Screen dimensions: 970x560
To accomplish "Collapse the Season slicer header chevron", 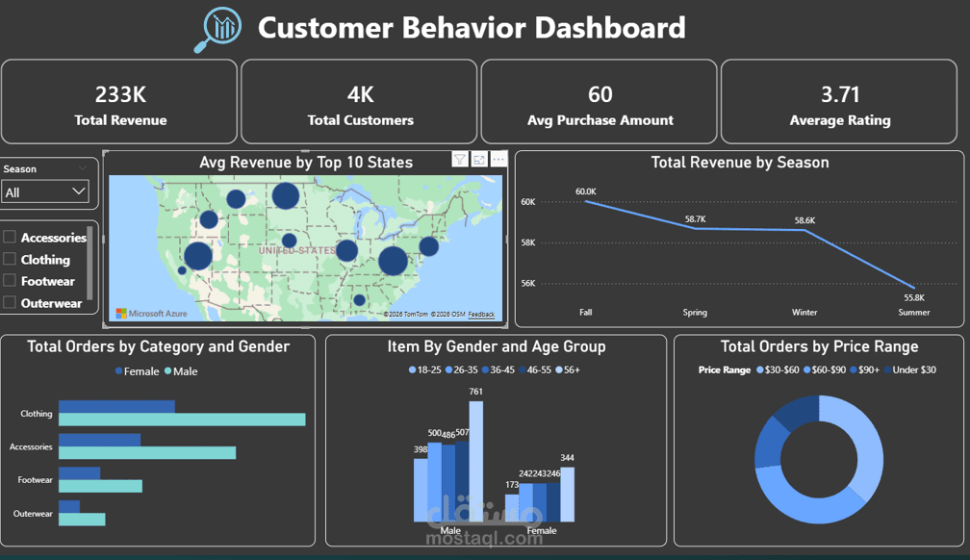I will point(85,166).
